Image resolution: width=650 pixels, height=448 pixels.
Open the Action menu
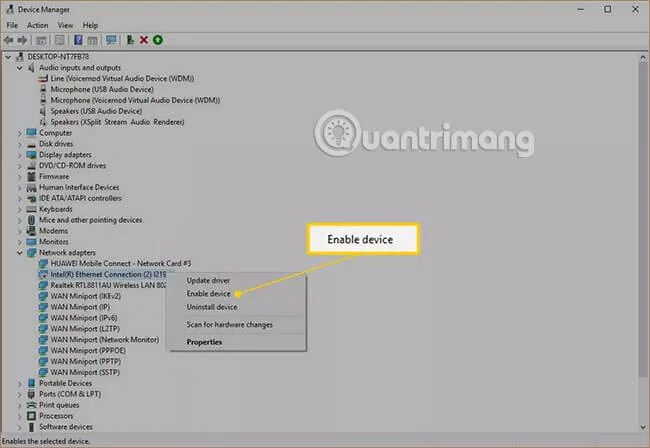point(37,25)
